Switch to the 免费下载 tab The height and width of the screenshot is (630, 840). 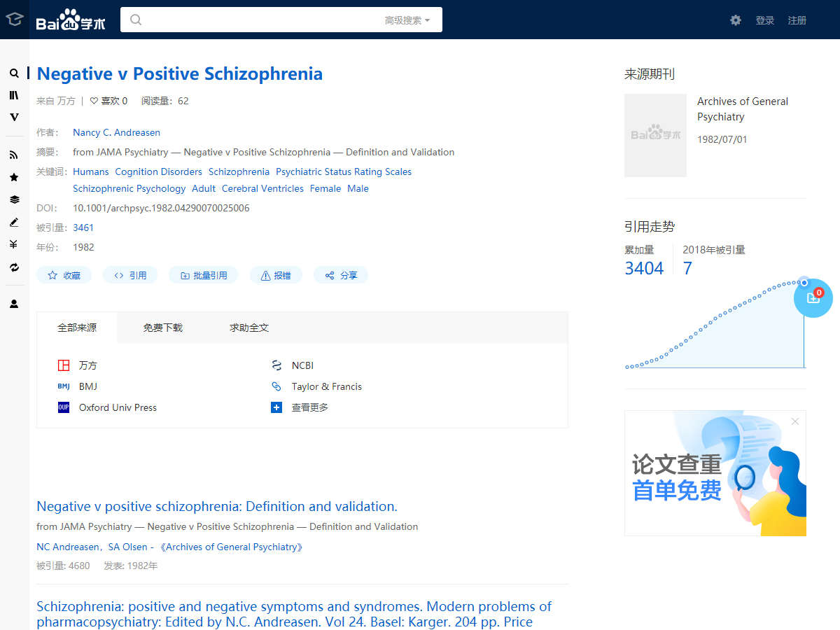163,328
